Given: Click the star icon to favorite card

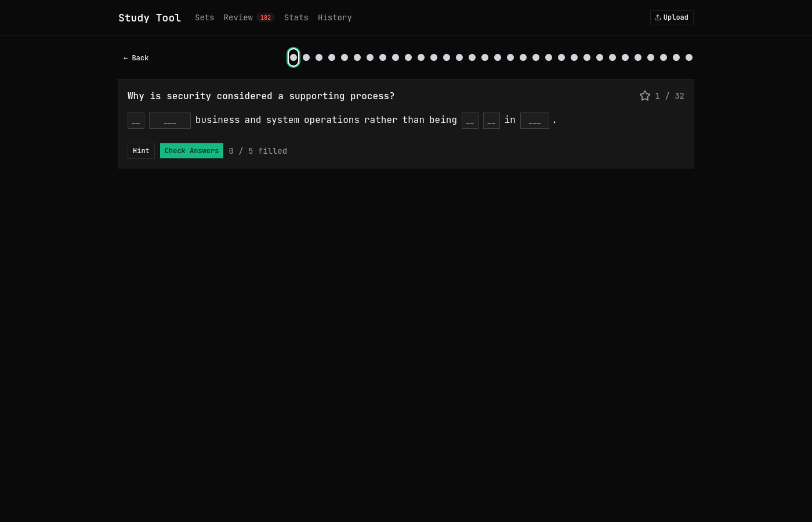Looking at the screenshot, I should click(x=644, y=96).
